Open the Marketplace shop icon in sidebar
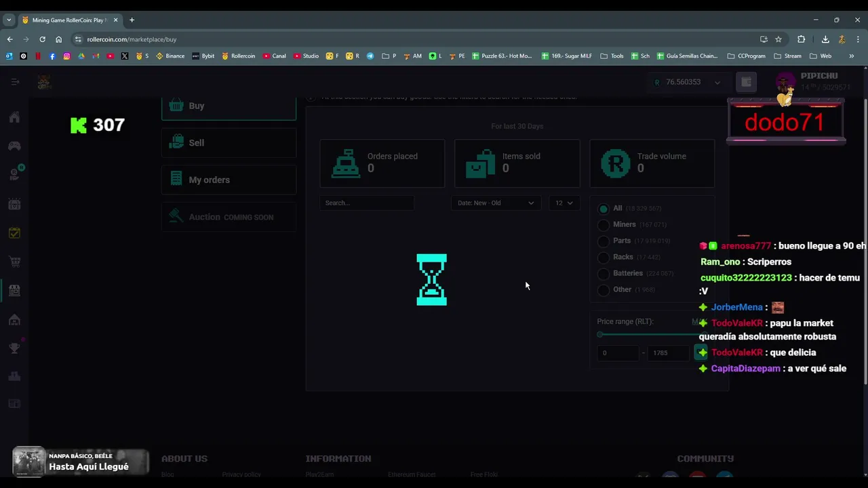868x488 pixels. (14, 290)
